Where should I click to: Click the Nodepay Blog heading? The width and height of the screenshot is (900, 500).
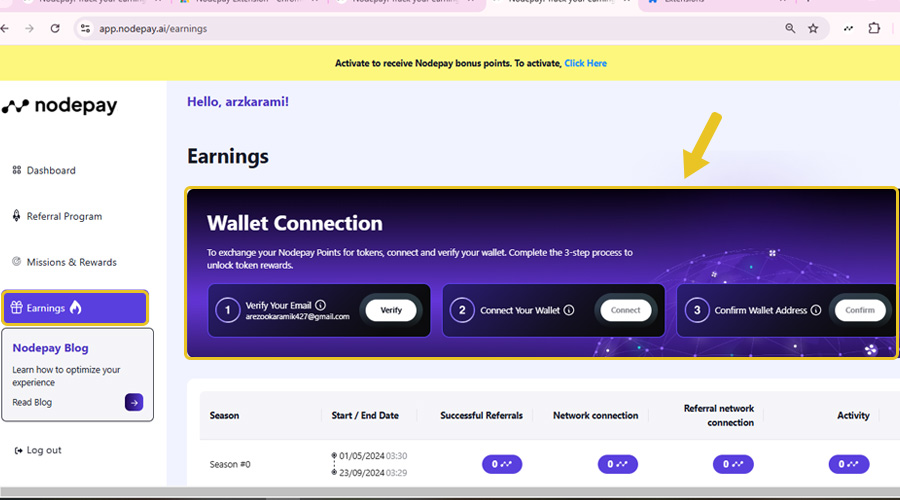click(51, 348)
